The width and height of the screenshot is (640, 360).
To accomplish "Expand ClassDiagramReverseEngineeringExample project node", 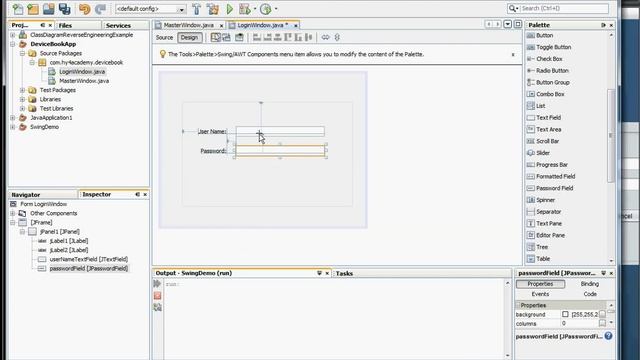I will click(13, 35).
